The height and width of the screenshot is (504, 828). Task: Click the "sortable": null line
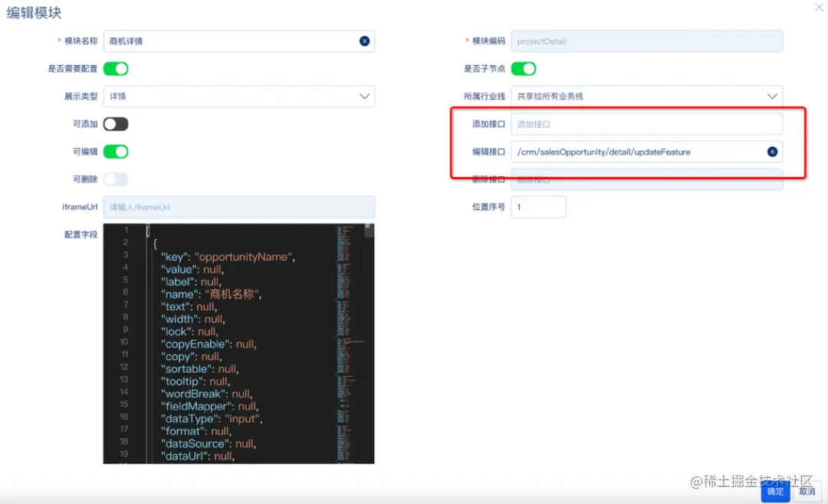coord(199,369)
